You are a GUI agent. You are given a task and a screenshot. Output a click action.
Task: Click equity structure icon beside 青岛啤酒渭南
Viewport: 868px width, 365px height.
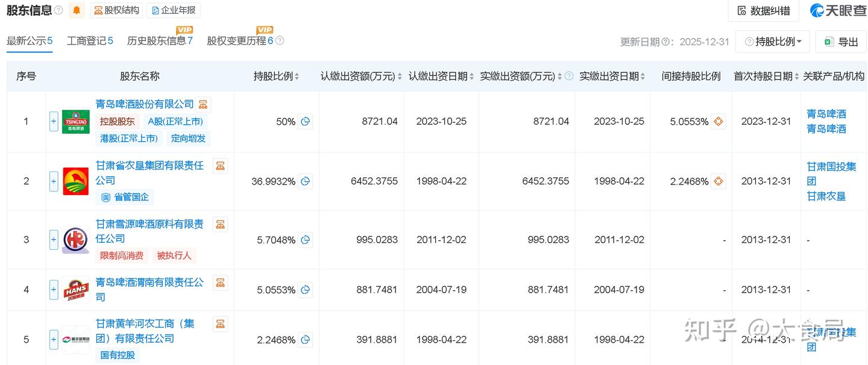220,283
